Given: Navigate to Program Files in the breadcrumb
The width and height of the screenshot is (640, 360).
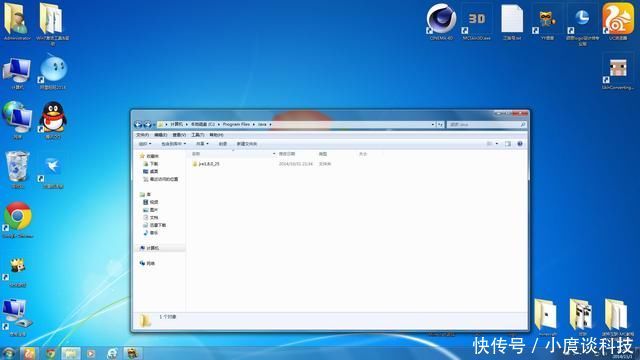Looking at the screenshot, I should click(x=236, y=124).
